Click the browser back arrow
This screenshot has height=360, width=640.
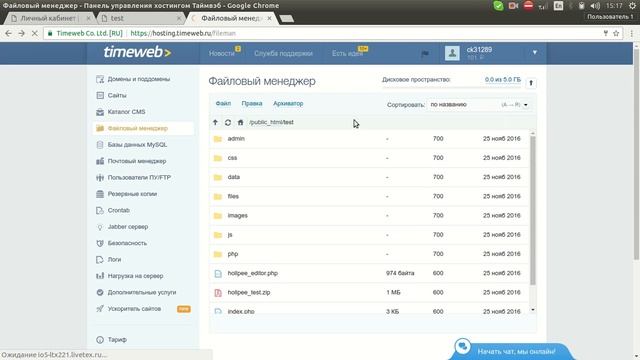tap(8, 33)
